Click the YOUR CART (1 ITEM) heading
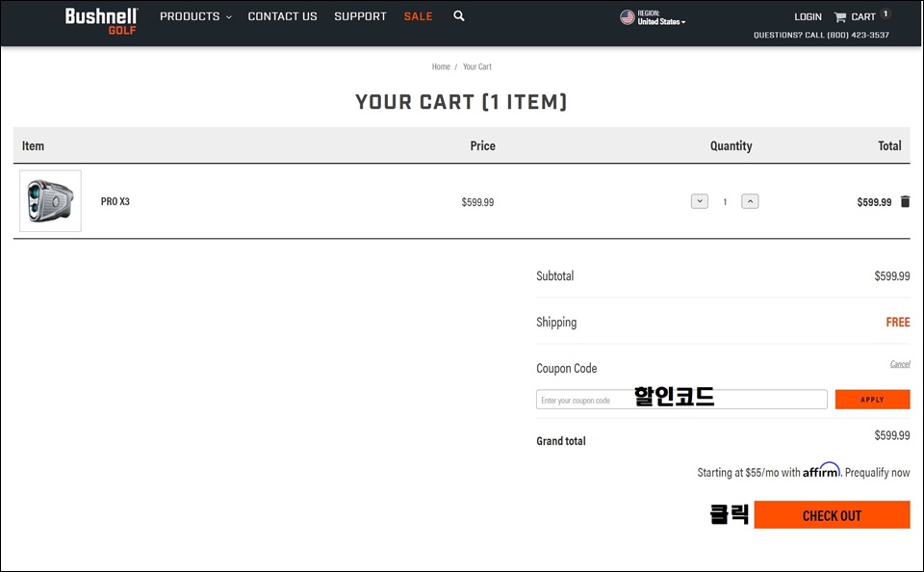Viewport: 924px width, 572px height. pyautogui.click(x=461, y=102)
